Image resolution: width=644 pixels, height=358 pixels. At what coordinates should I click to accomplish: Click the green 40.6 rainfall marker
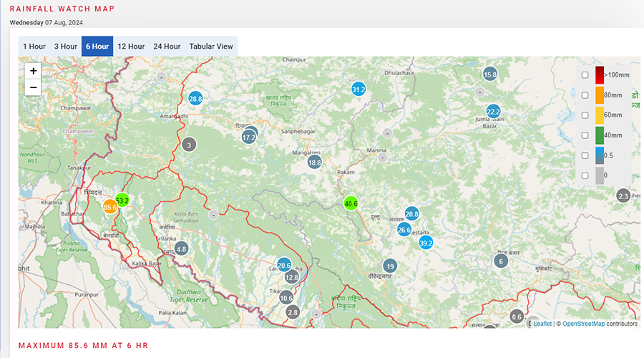click(351, 203)
